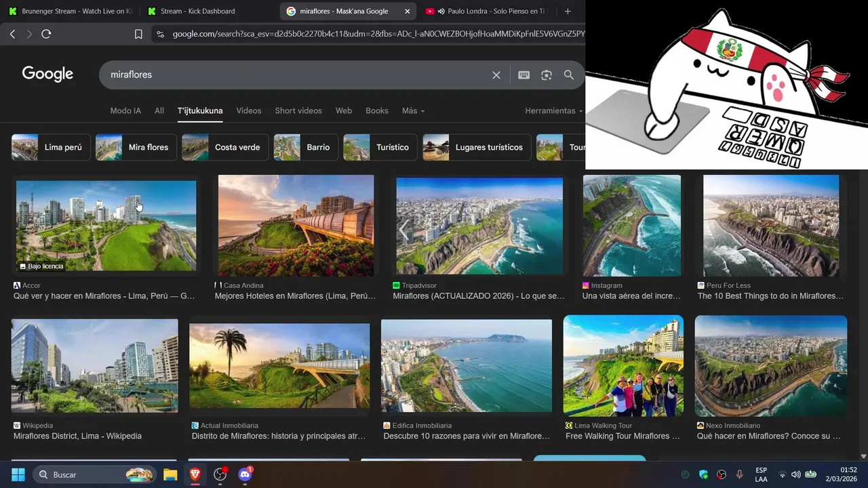Select the Modo IA search tab

coord(125,110)
